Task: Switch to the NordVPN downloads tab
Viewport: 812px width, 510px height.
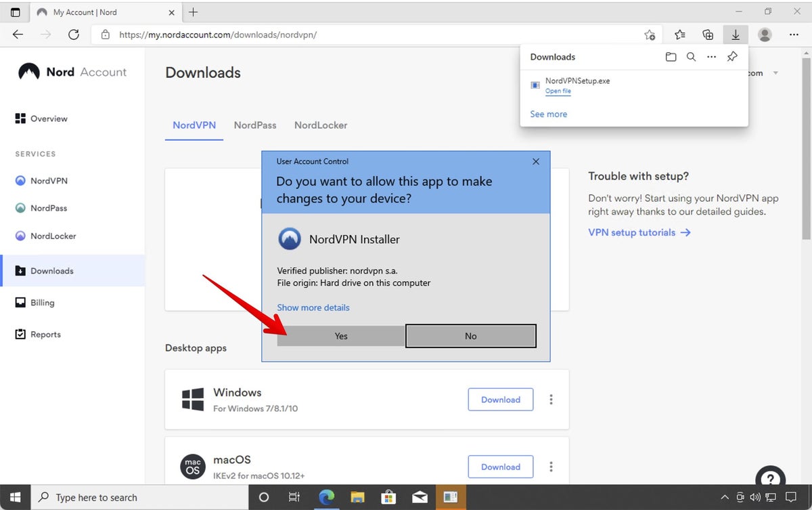Action: 194,125
